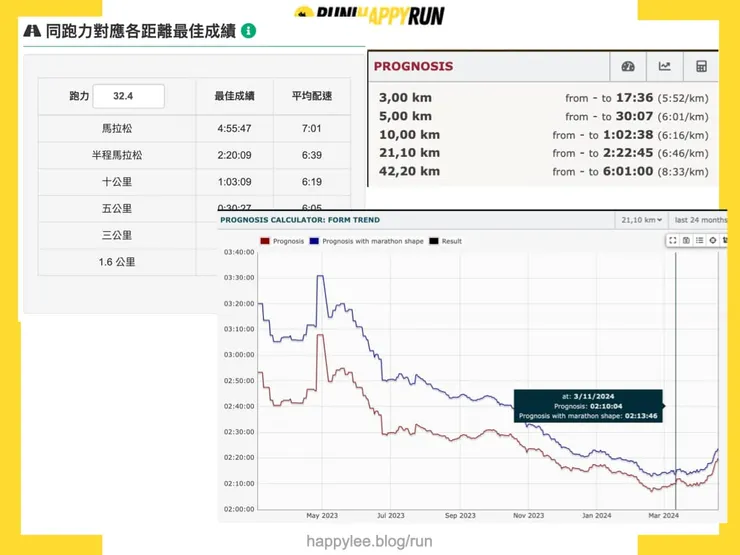This screenshot has height=555, width=740.
Task: Click the 03:30:00 y-axis label
Action: pyautogui.click(x=239, y=278)
